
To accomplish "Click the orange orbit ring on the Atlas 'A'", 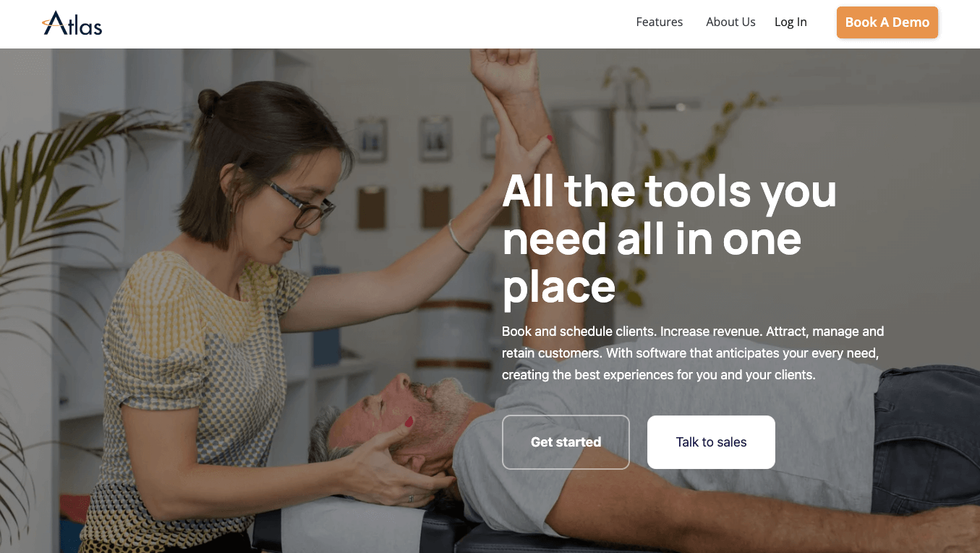I will (54, 22).
